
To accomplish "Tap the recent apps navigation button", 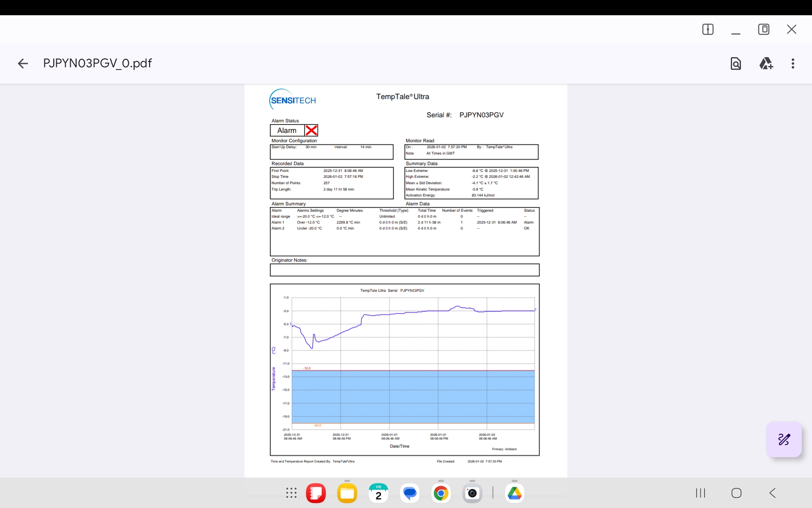I will click(x=700, y=493).
